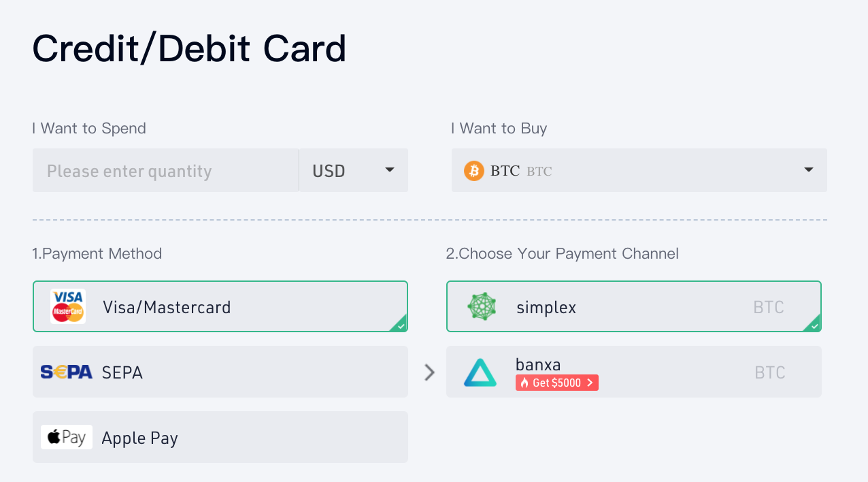Screen dimensions: 868x482
Task: Open the USD currency dropdown
Action: point(354,170)
